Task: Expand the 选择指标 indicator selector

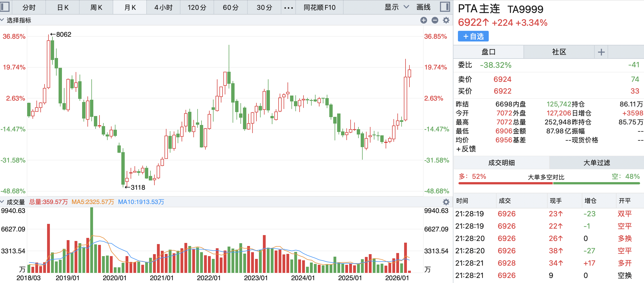Action: (x=16, y=20)
